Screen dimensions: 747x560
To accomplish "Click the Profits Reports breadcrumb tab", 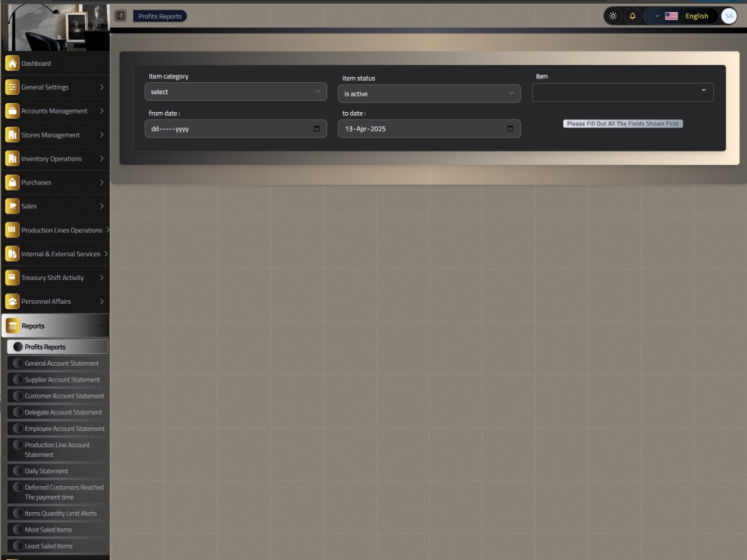I will pyautogui.click(x=160, y=16).
